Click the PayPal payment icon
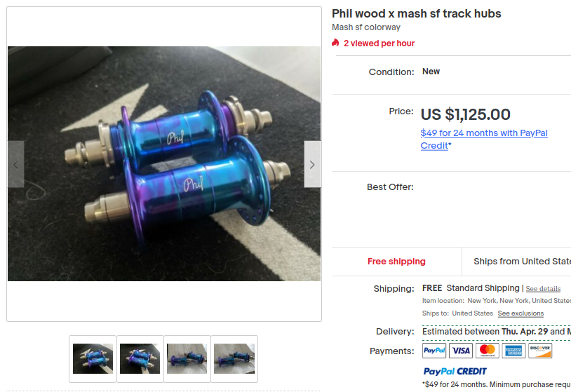The width and height of the screenshot is (571, 392). [x=434, y=351]
